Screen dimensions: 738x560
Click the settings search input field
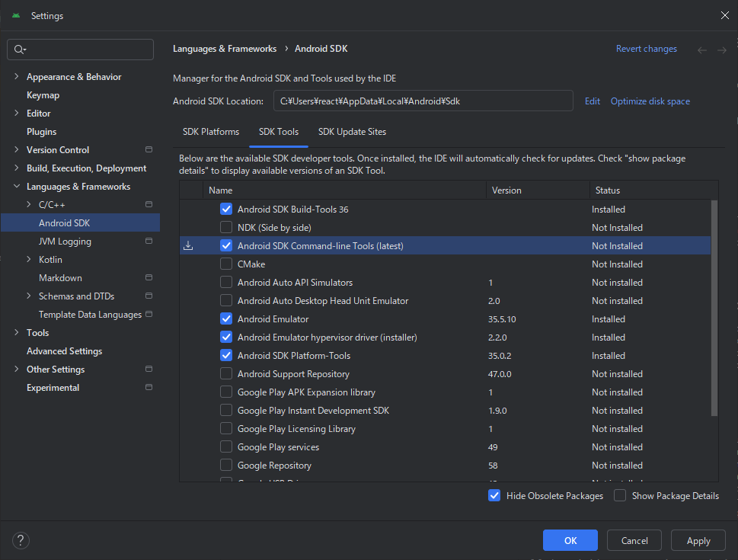(x=81, y=50)
